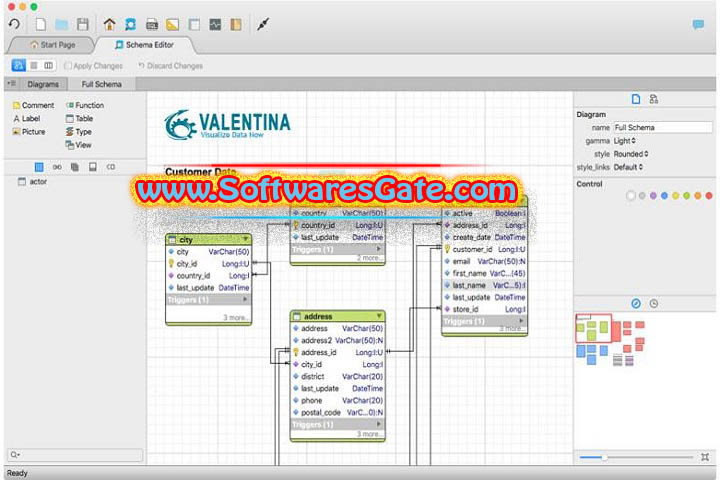Click the connection plug icon
This screenshot has width=720, height=480.
click(263, 24)
